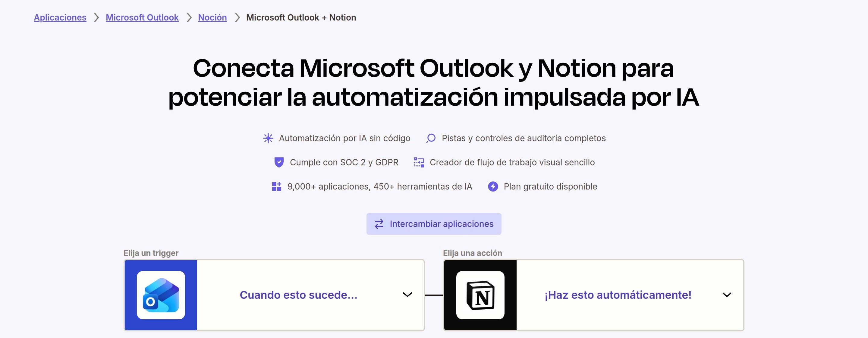Click the shield check icon beside SOC 2
Viewport: 868px width, 338px height.
[279, 163]
